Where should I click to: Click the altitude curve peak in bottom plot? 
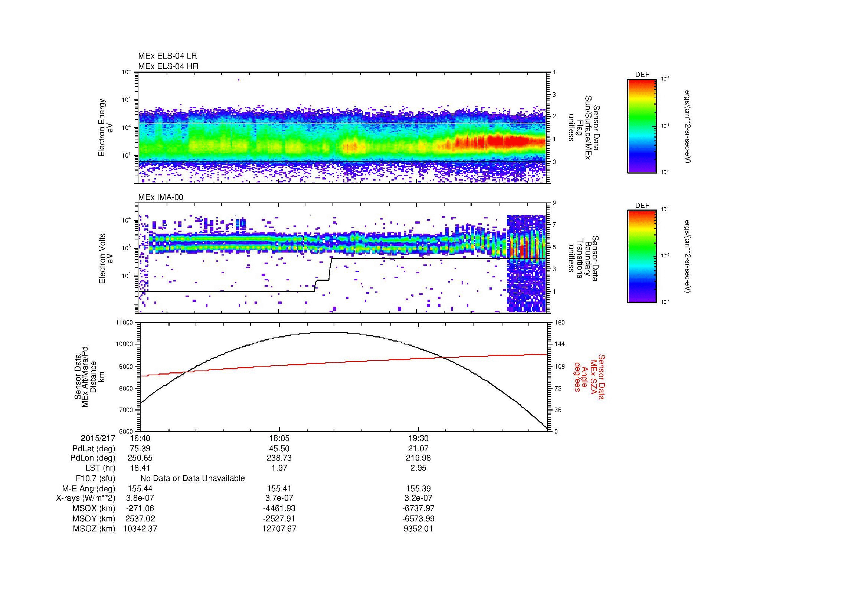328,333
